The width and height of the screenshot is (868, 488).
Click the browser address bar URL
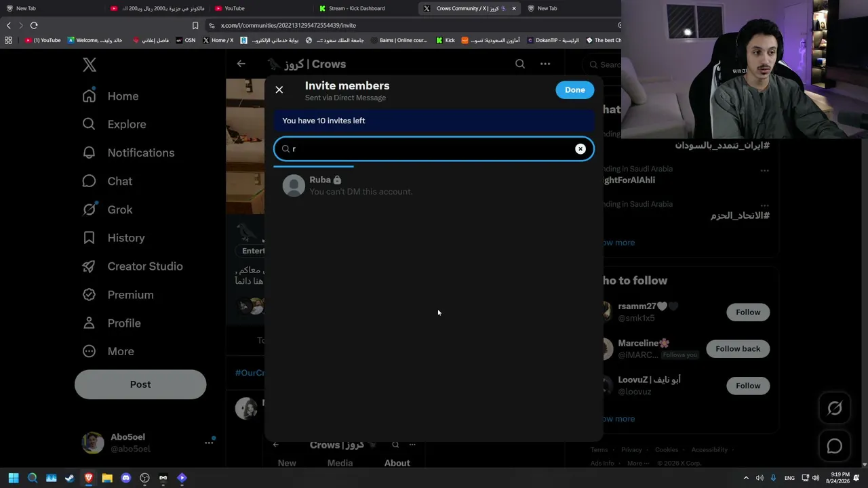pos(288,25)
